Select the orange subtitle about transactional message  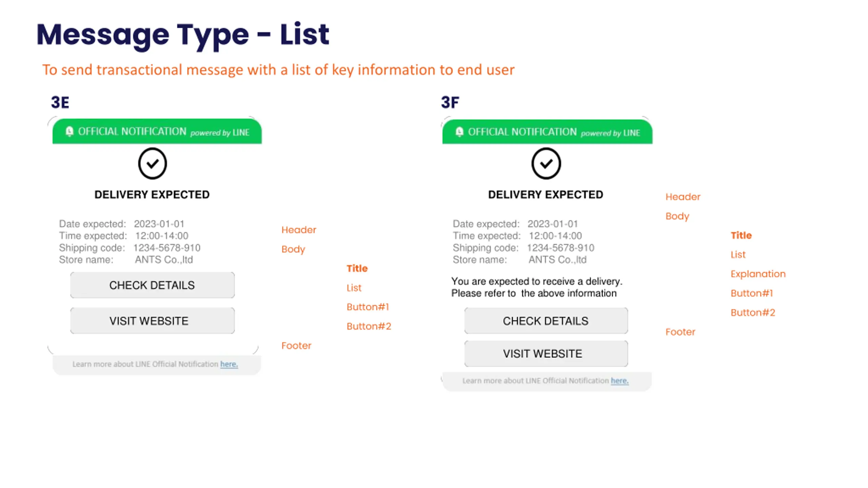click(x=278, y=70)
